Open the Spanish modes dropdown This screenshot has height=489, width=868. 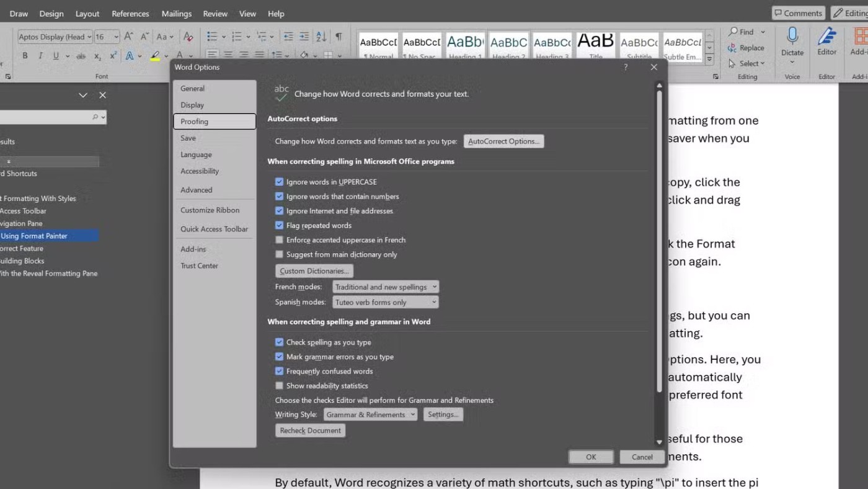tap(386, 302)
